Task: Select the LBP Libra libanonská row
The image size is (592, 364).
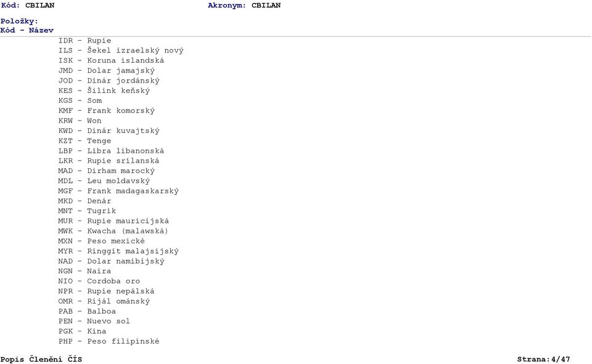Action: (111, 151)
